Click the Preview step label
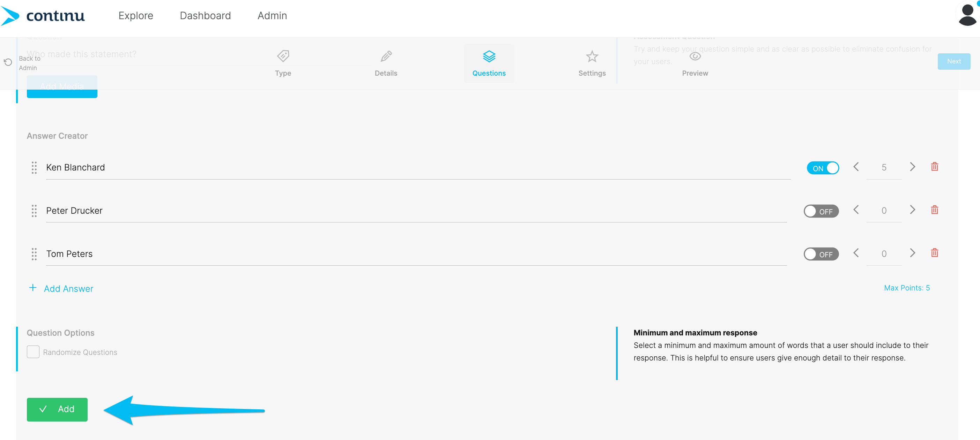The height and width of the screenshot is (440, 980). tap(695, 73)
